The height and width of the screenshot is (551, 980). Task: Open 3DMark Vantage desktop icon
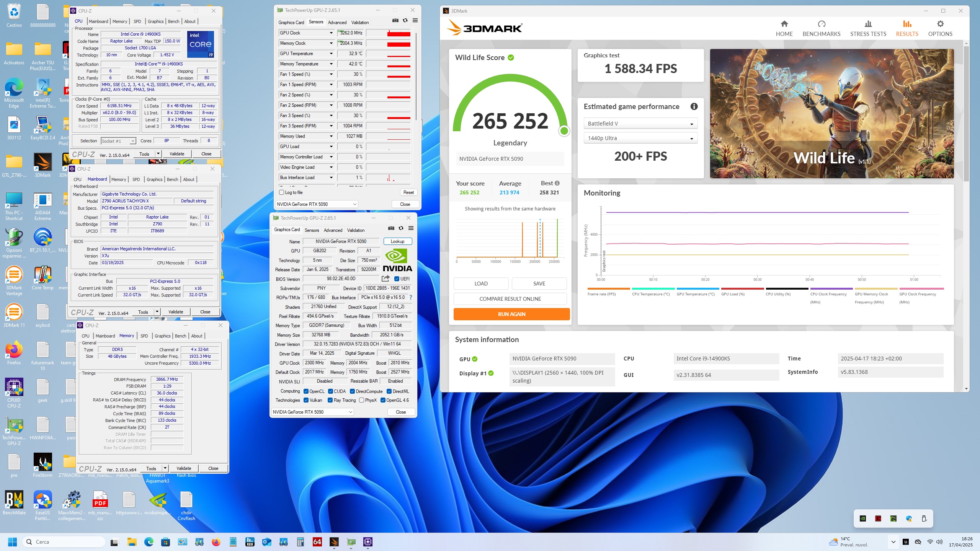[x=14, y=280]
